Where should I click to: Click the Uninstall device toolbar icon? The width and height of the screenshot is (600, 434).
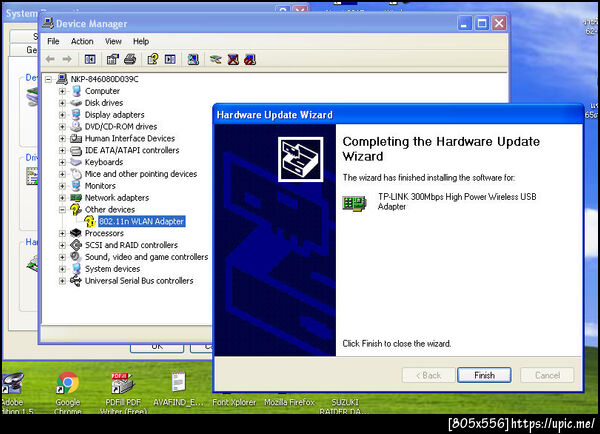tap(233, 59)
